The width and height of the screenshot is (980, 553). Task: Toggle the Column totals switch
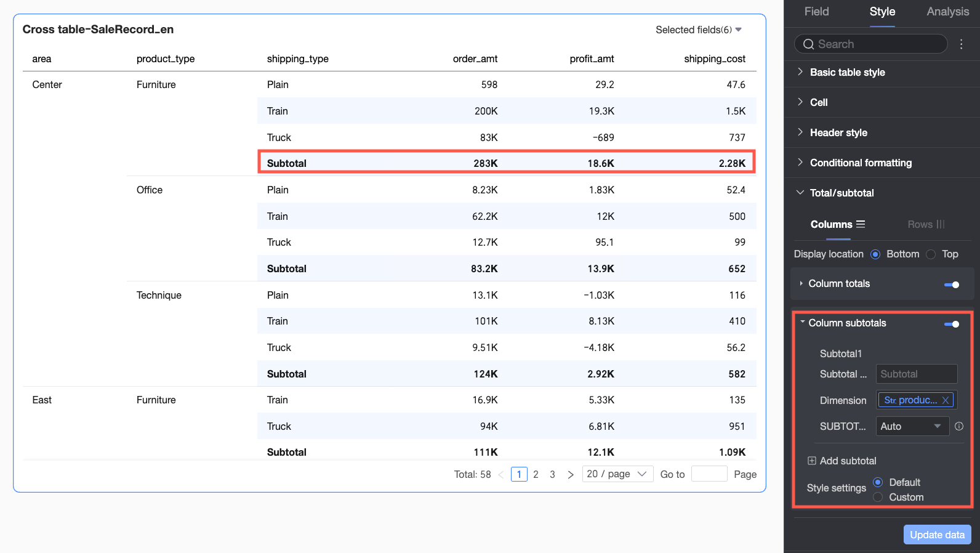952,285
